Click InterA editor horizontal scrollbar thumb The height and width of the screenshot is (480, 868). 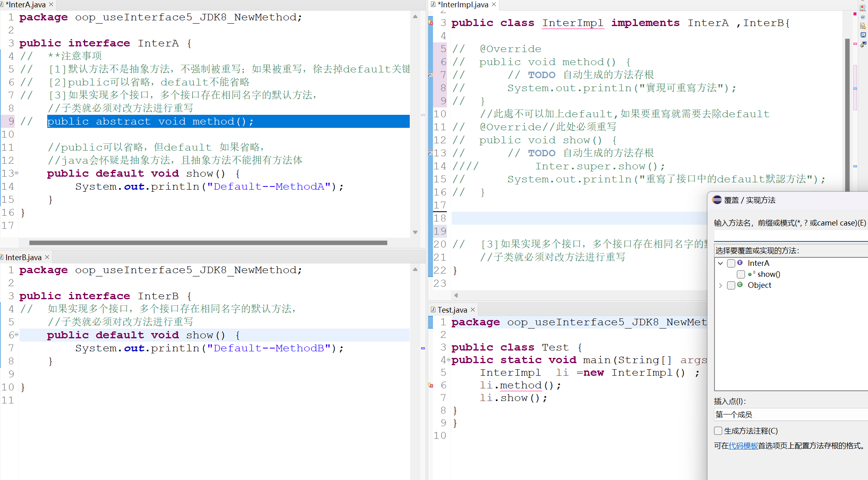208,243
